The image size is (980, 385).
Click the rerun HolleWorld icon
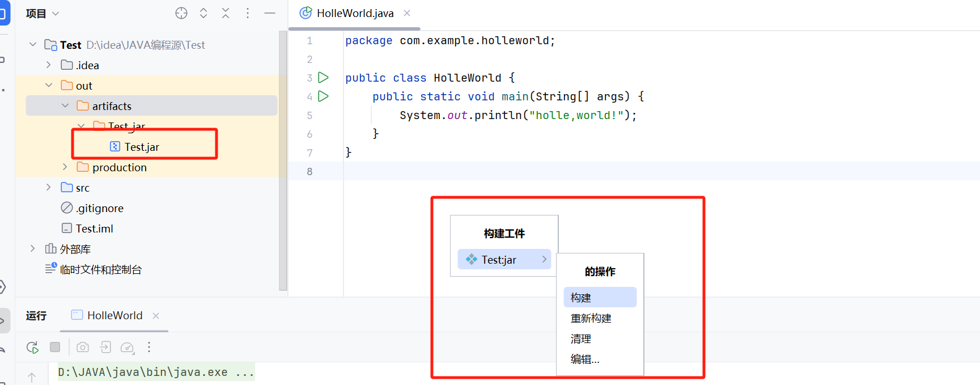[32, 347]
